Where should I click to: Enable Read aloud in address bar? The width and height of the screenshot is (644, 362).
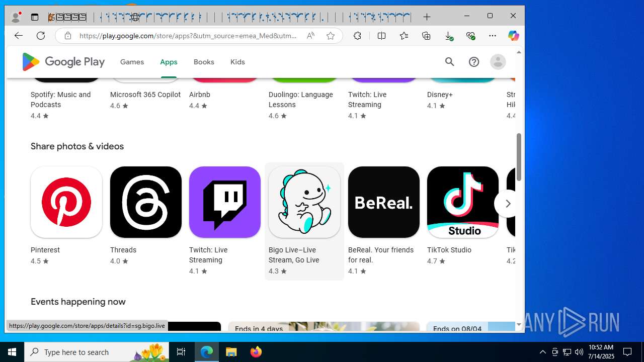(x=310, y=36)
